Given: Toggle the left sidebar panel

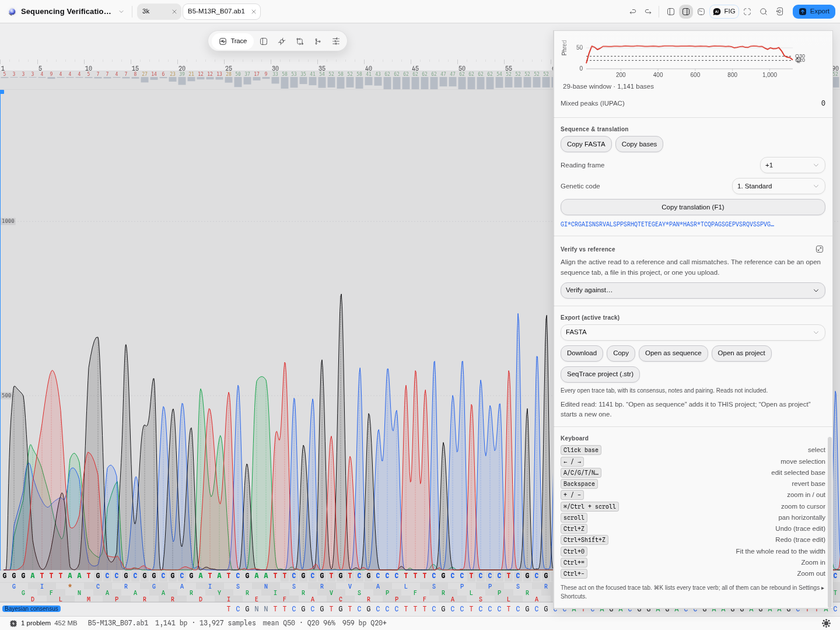Looking at the screenshot, I should [x=671, y=12].
